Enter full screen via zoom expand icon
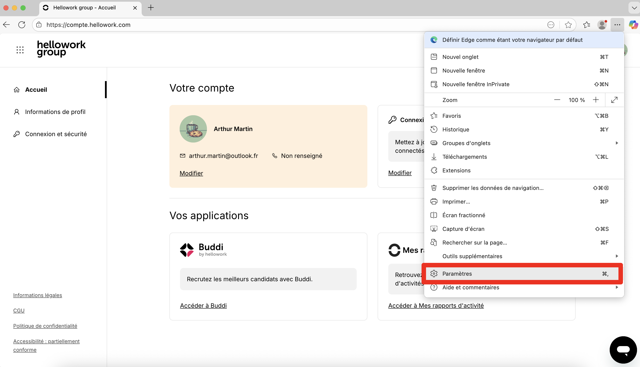This screenshot has width=640, height=367. click(614, 100)
